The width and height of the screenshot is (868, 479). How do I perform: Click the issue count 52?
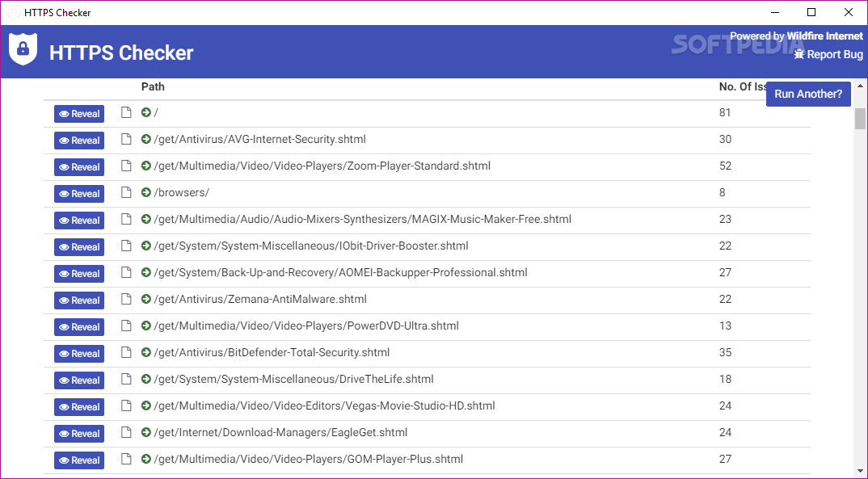tap(725, 166)
